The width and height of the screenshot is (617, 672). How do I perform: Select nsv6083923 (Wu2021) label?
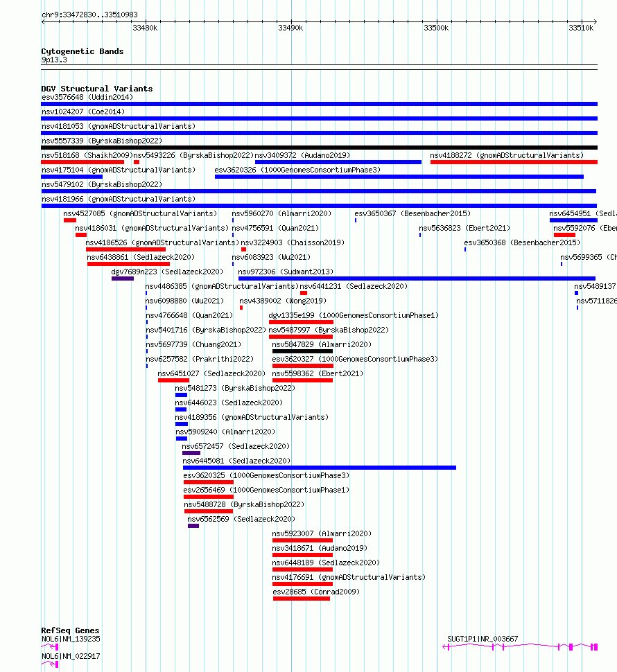tap(271, 258)
